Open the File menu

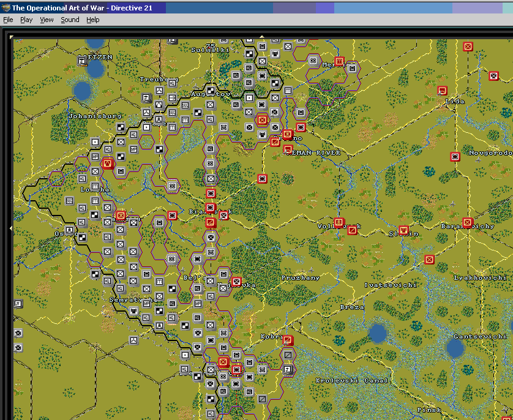pos(8,20)
